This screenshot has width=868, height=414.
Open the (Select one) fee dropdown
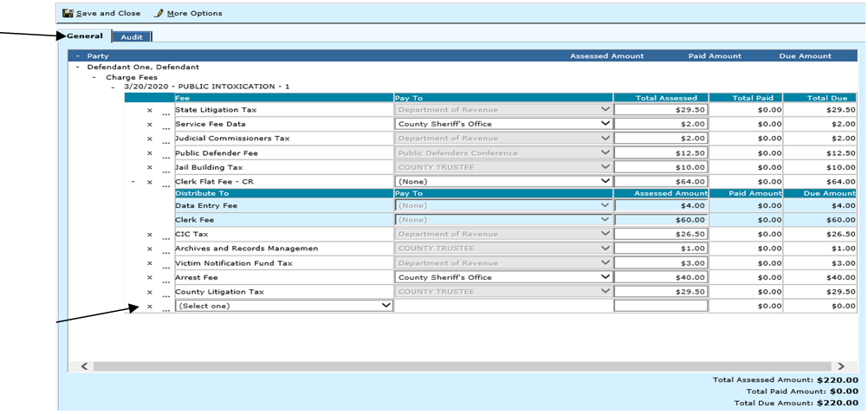284,306
